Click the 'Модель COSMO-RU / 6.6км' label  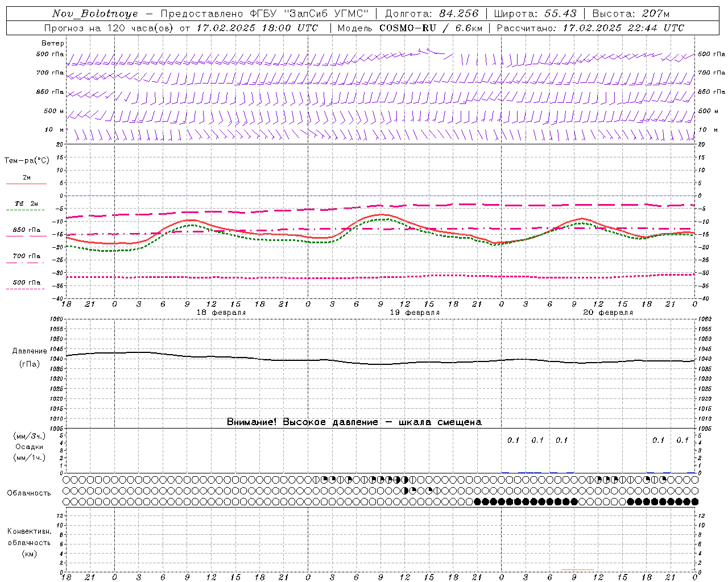click(410, 28)
